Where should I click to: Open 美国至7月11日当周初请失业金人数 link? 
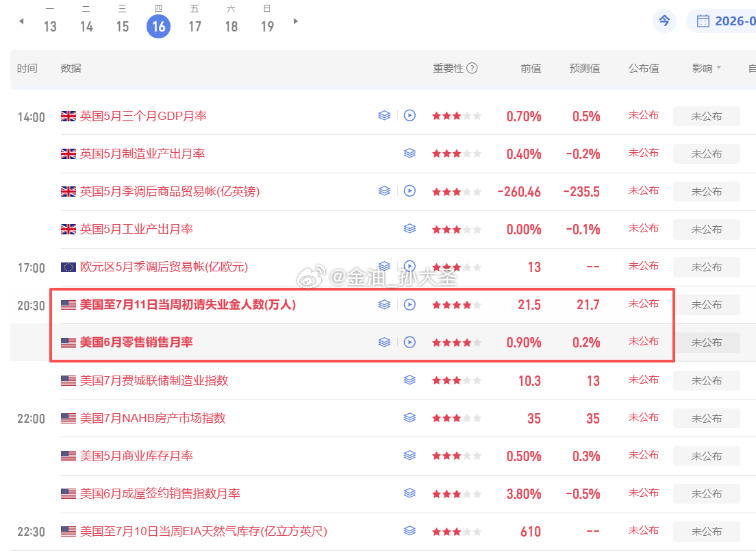pyautogui.click(x=188, y=304)
